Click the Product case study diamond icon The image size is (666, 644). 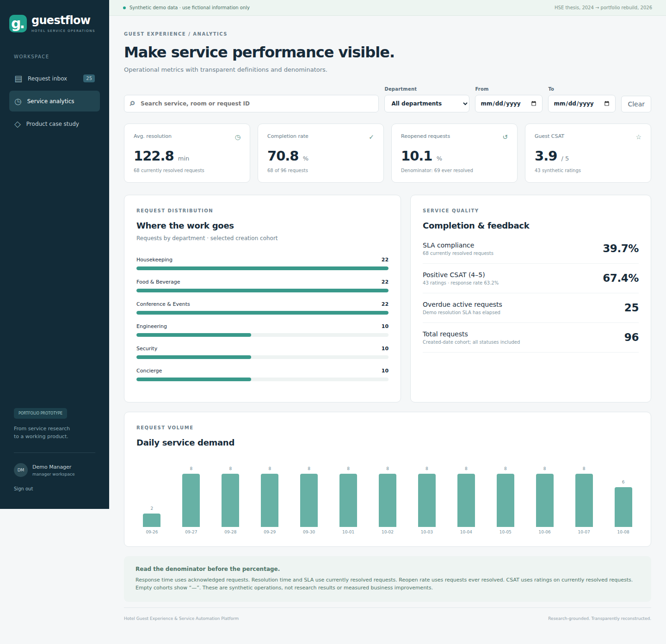coord(18,124)
